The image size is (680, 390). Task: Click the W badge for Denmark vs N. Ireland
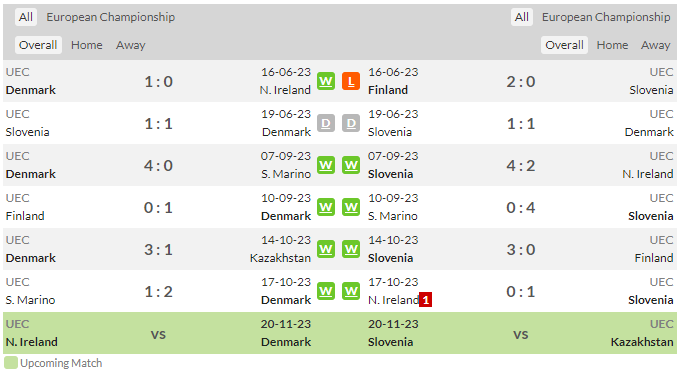tap(326, 81)
